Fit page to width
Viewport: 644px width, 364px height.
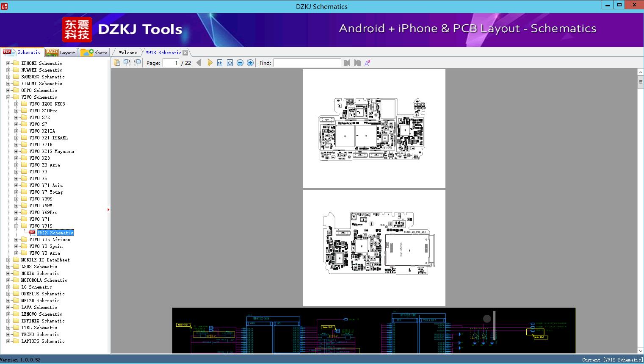click(x=220, y=63)
